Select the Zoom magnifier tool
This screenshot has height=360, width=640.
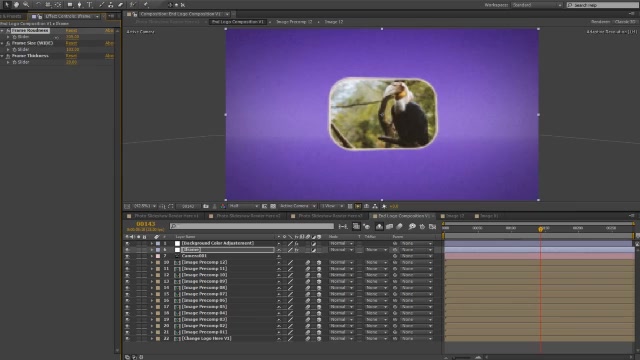(26, 4)
